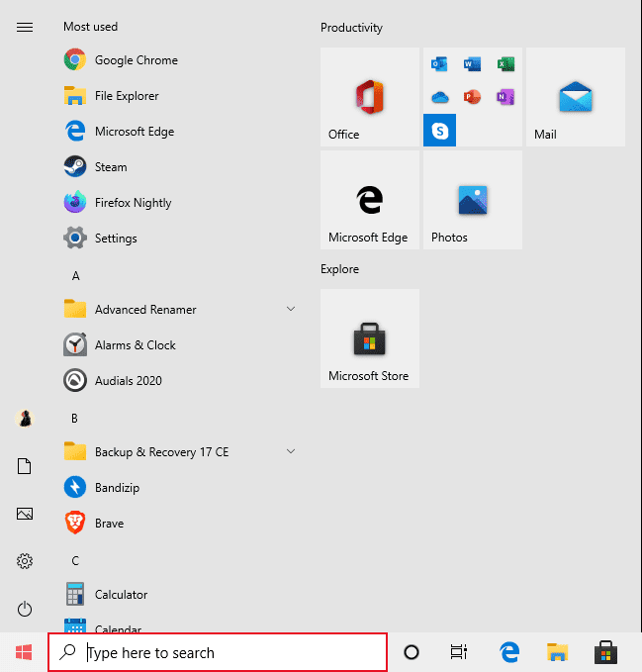Launch Audials 2020
Image resolution: width=642 pixels, height=672 pixels.
(x=180, y=381)
